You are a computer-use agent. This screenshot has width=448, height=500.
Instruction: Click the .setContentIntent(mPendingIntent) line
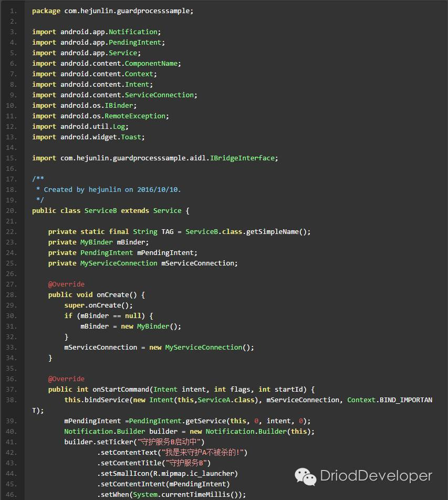point(163,485)
